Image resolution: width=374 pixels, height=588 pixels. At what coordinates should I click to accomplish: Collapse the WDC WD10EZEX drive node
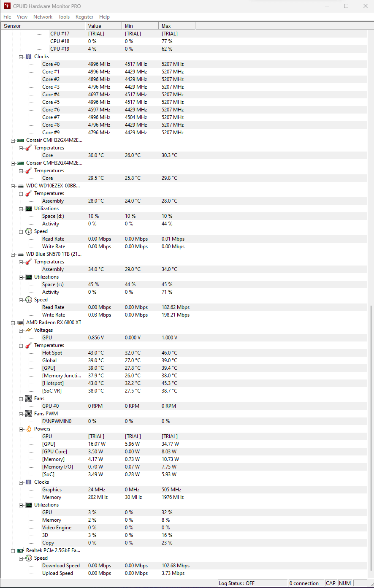click(13, 186)
